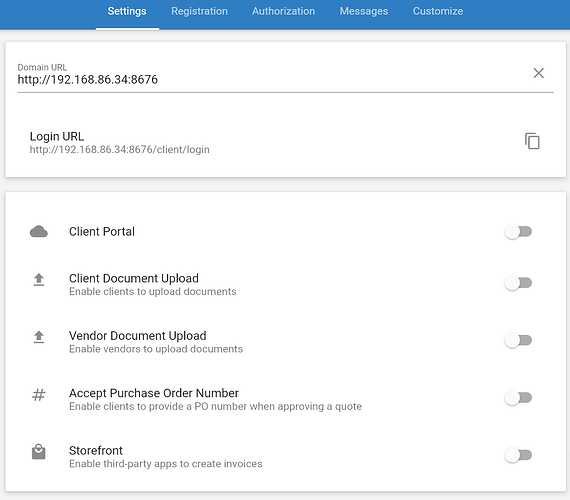Enable Vendor Document Upload switch
The width and height of the screenshot is (570, 500).
518,340
